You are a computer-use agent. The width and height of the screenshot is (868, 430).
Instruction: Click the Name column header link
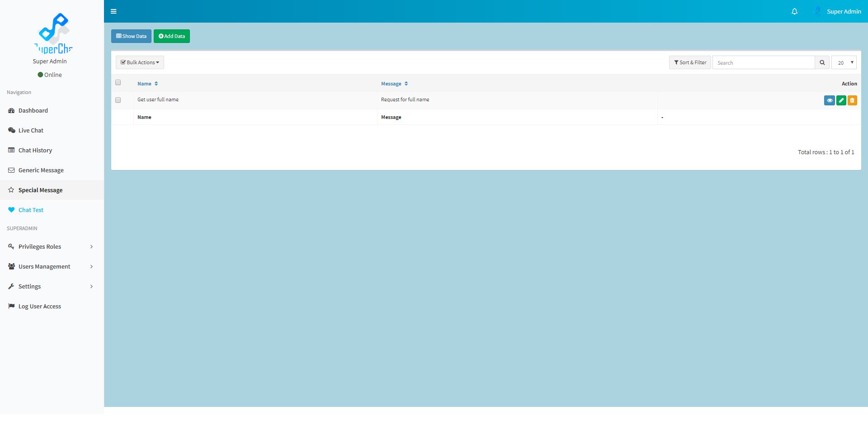coord(144,84)
